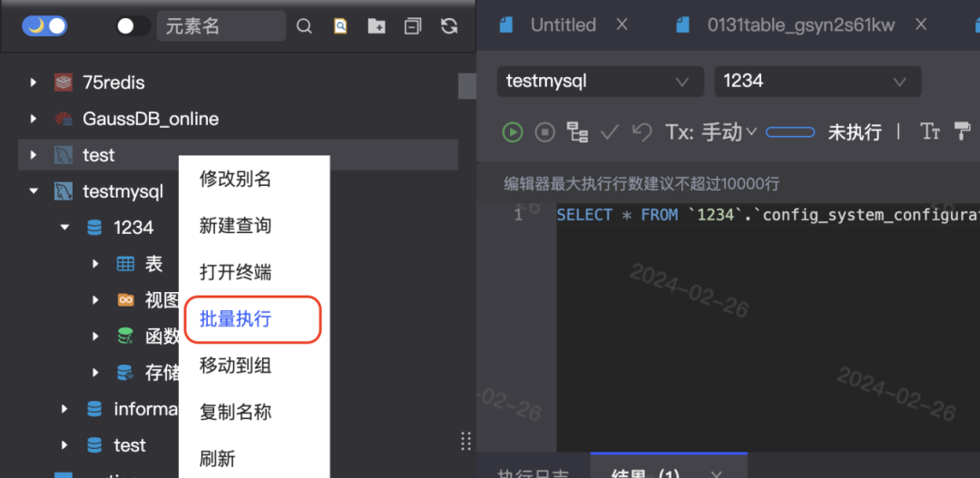Collapse the 1234 database node
The width and height of the screenshot is (980, 478).
pos(64,228)
